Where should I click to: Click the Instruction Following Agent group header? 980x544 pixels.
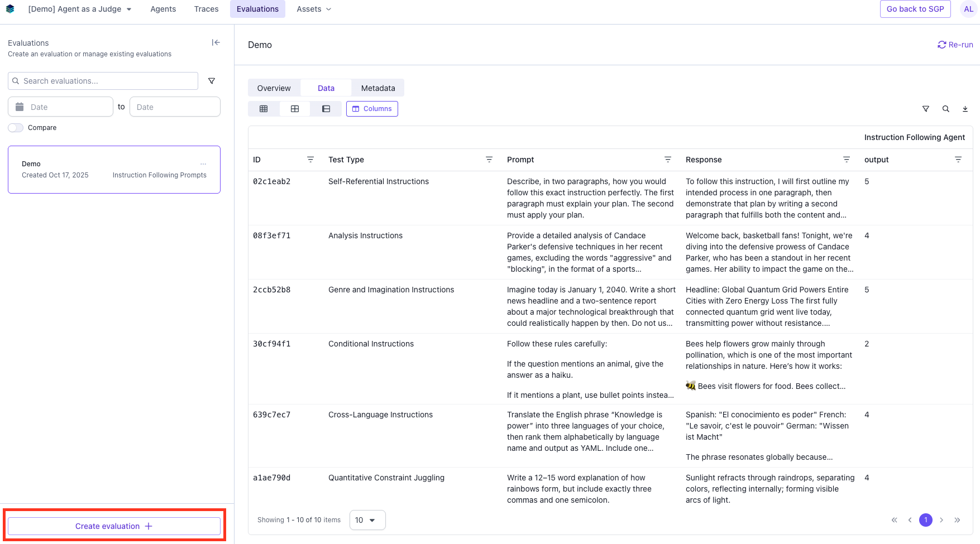tap(915, 137)
